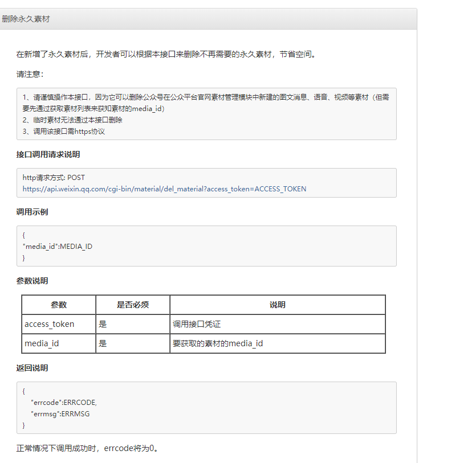Screen dimensions: 476x463
Task: Click the 接口调用请求说明 heading
Action: coord(48,154)
